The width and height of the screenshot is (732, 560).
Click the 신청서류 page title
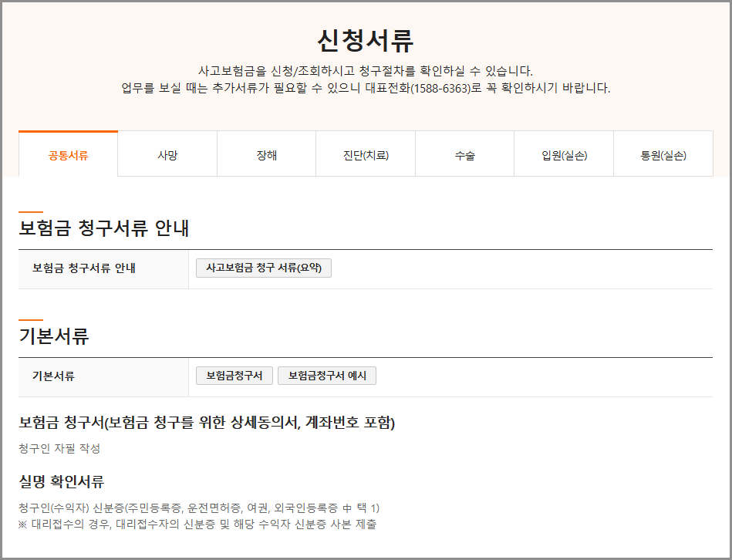click(366, 40)
